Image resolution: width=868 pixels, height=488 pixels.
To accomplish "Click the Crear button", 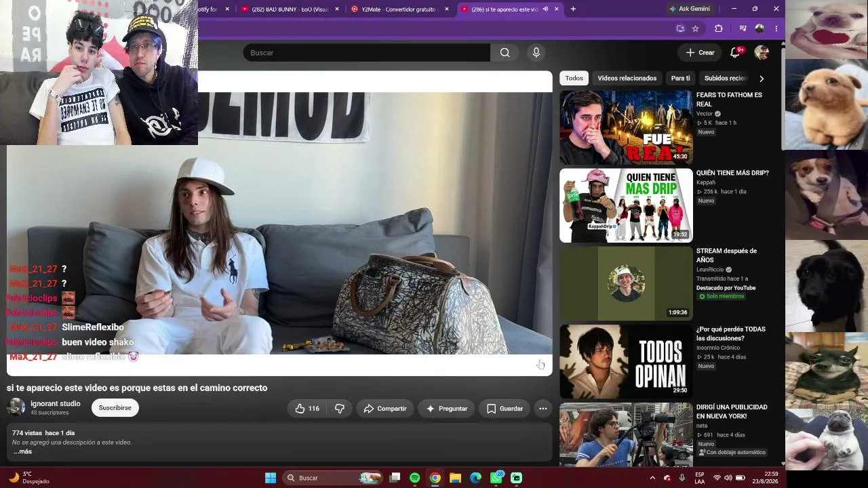I will (700, 53).
